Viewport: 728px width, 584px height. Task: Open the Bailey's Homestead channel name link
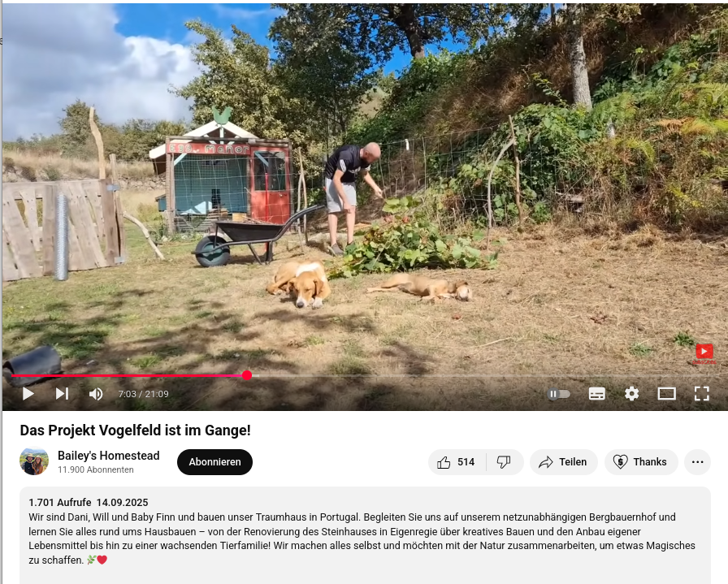coord(109,456)
